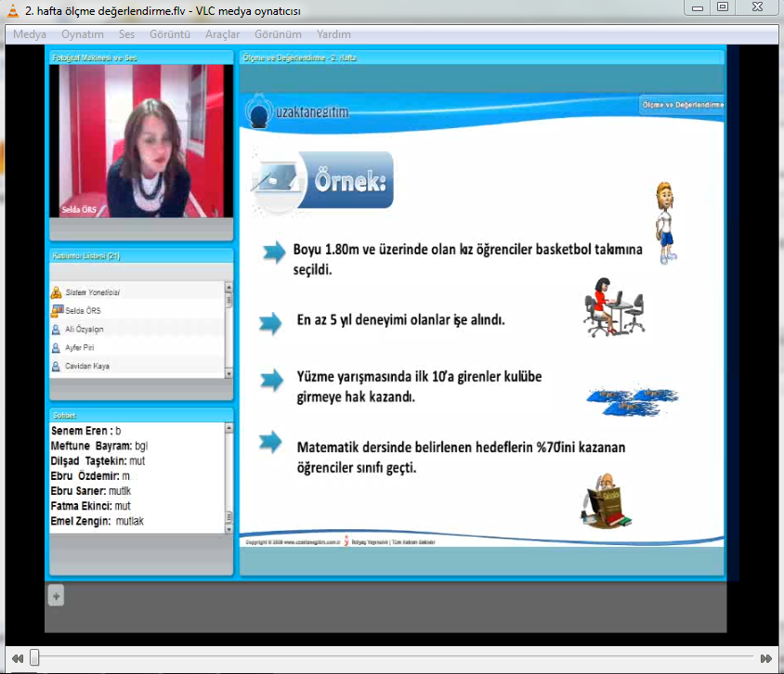Click the Katılımcı Listesi panel header

click(x=141, y=256)
